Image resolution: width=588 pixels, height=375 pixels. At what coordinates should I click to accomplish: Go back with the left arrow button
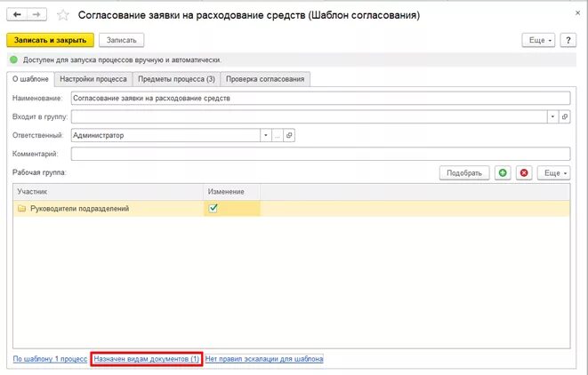coord(17,14)
